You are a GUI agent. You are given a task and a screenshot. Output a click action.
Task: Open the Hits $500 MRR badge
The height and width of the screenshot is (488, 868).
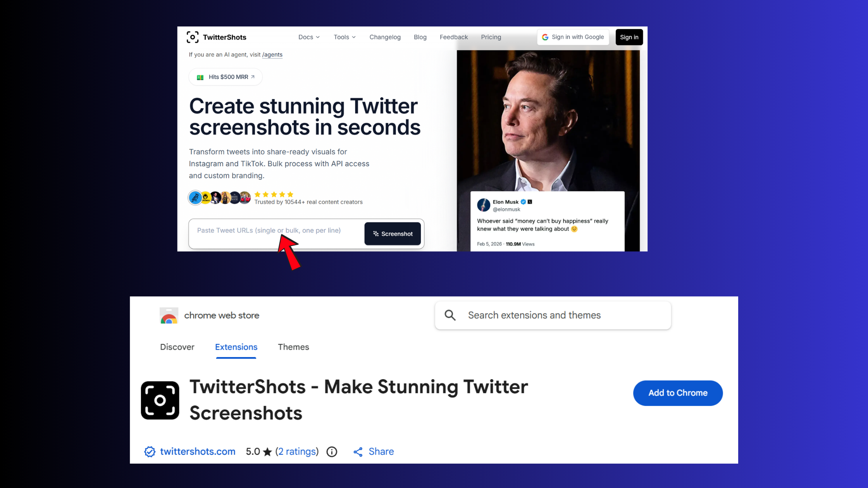coord(225,77)
